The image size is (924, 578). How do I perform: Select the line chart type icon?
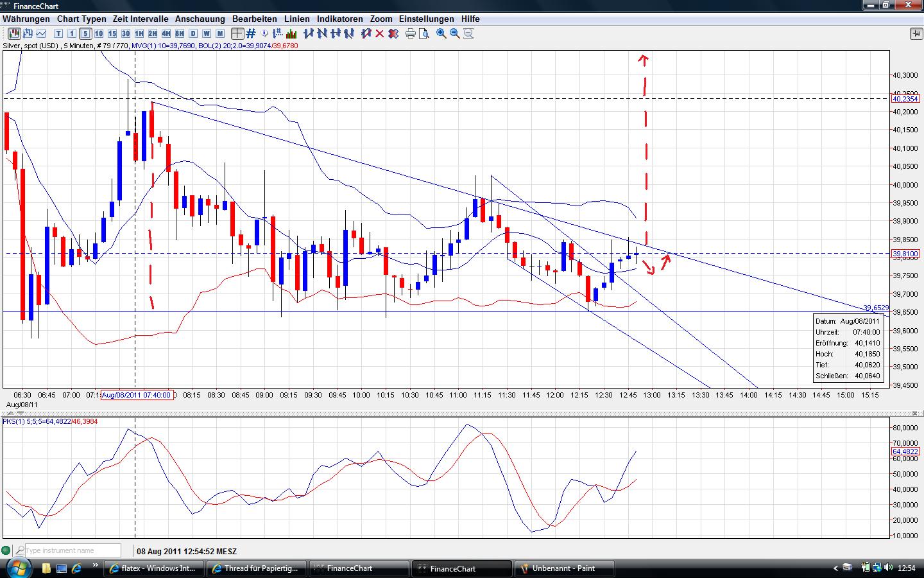point(41,33)
